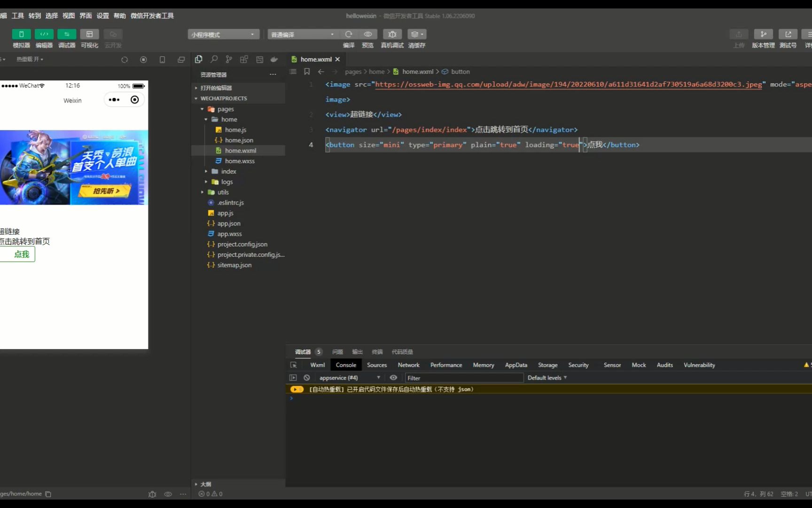Open the Visualization layout button
This screenshot has height=508, width=812.
tap(89, 34)
